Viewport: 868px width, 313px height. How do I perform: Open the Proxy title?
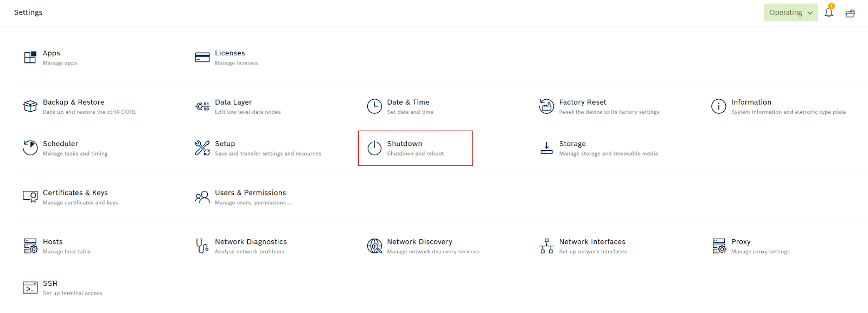pos(741,242)
